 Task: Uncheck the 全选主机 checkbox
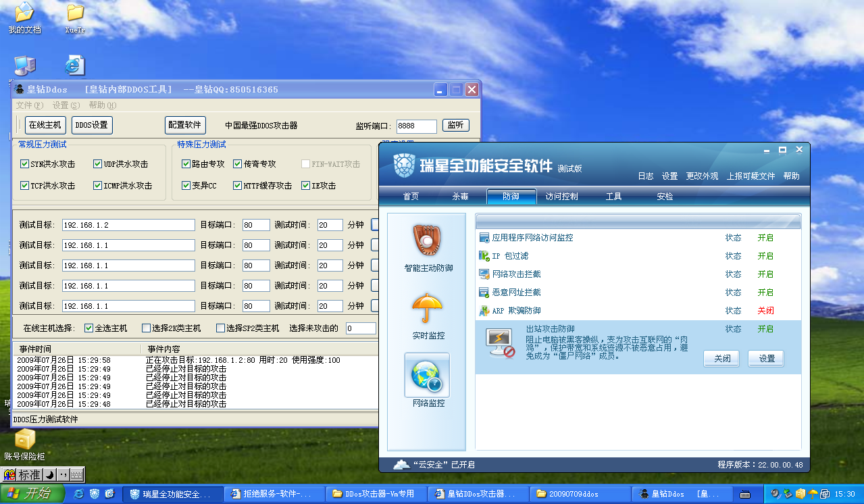pyautogui.click(x=88, y=328)
